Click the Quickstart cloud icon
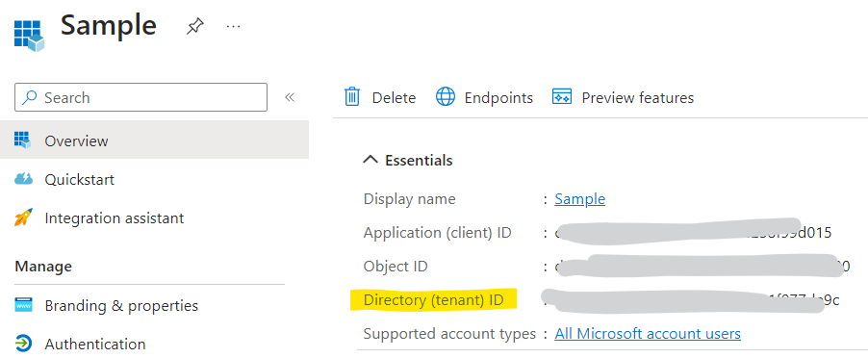The width and height of the screenshot is (868, 358). pyautogui.click(x=23, y=179)
